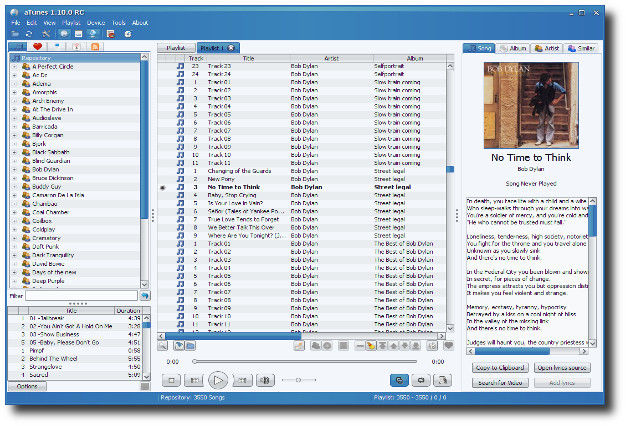Expand the Ac Dc artist node
The height and width of the screenshot is (426, 626).
point(15,75)
